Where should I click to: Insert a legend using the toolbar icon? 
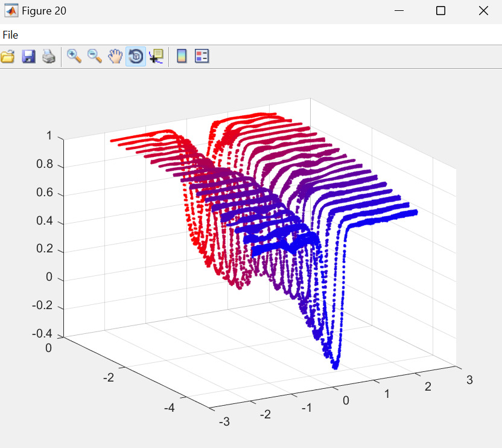(x=202, y=57)
